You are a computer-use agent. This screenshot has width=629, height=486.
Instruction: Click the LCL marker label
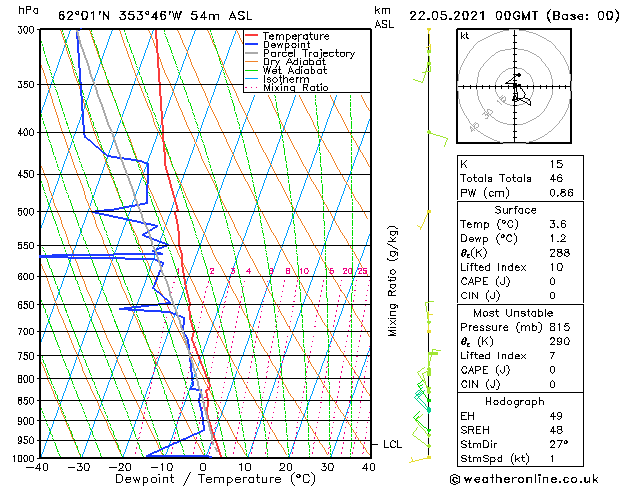click(x=392, y=444)
